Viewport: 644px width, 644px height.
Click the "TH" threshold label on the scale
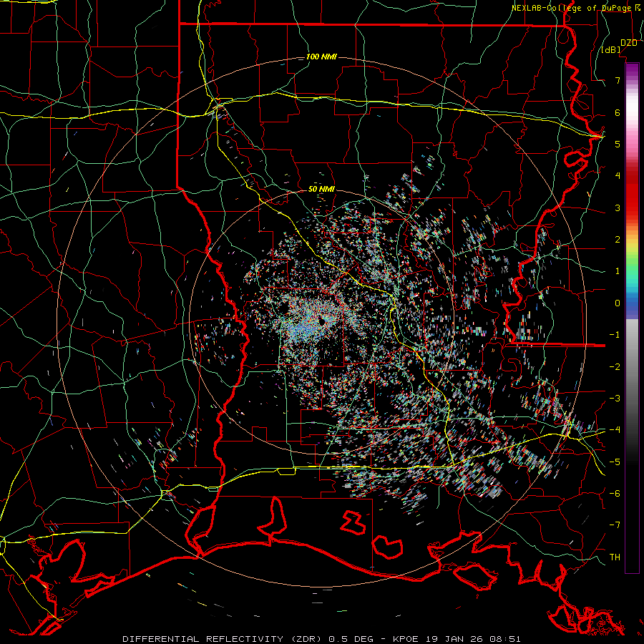pyautogui.click(x=615, y=557)
